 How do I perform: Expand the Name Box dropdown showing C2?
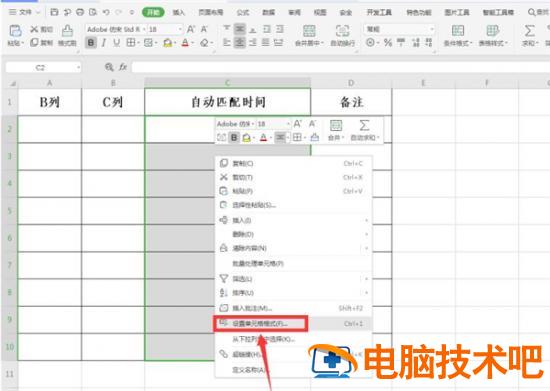tap(78, 67)
